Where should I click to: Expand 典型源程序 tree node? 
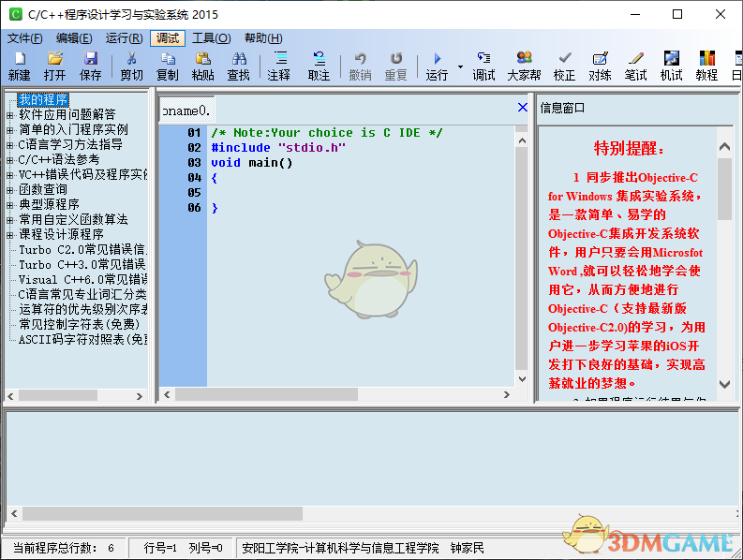9,205
